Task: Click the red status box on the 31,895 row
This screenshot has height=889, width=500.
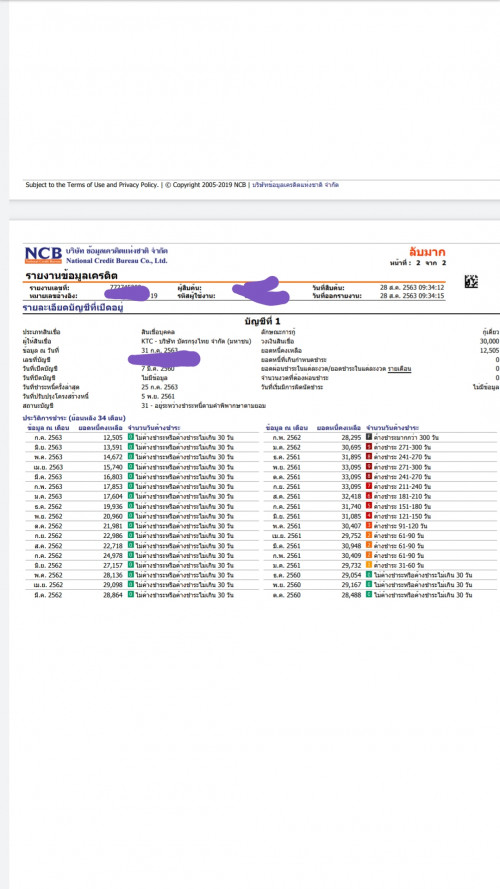Action: (368, 457)
